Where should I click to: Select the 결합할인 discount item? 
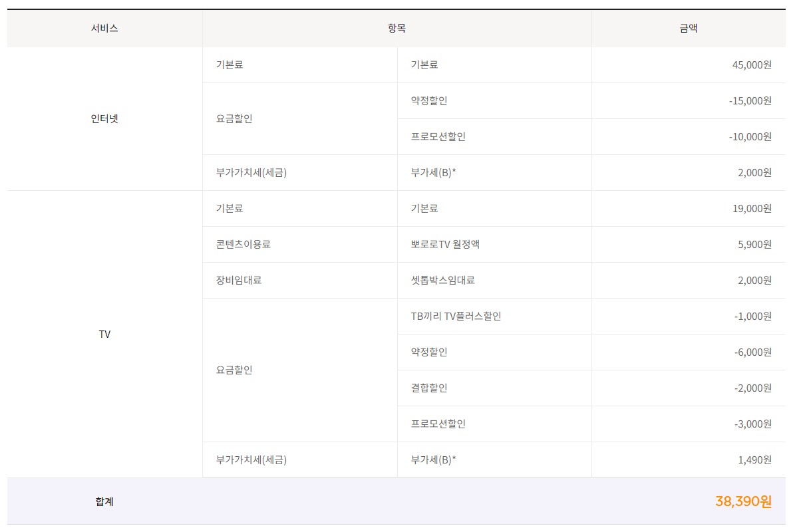point(429,388)
